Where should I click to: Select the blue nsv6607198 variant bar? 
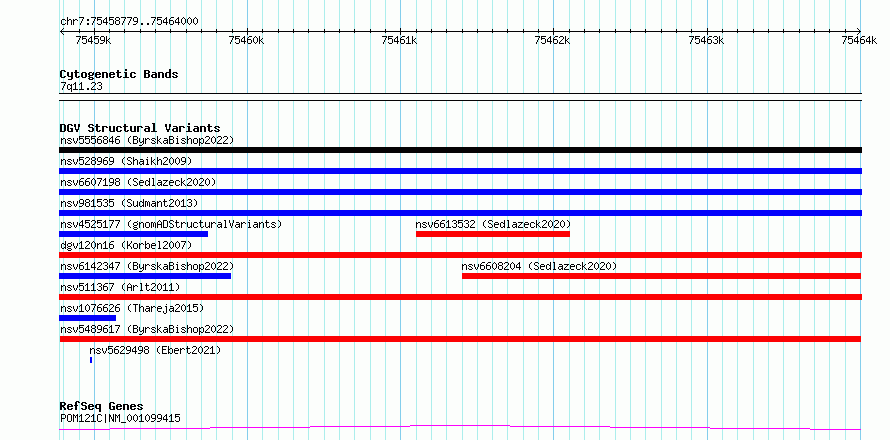click(460, 192)
